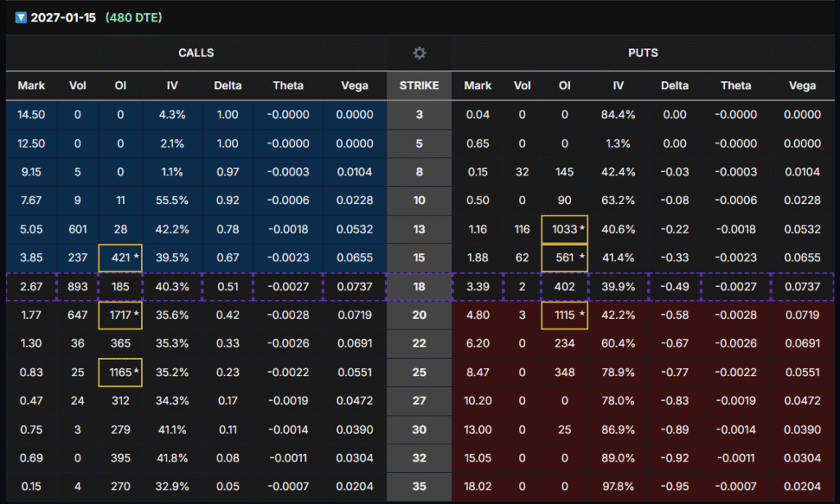Click the 2027-01-15 expiration date label
The height and width of the screenshot is (504, 840).
click(x=63, y=17)
